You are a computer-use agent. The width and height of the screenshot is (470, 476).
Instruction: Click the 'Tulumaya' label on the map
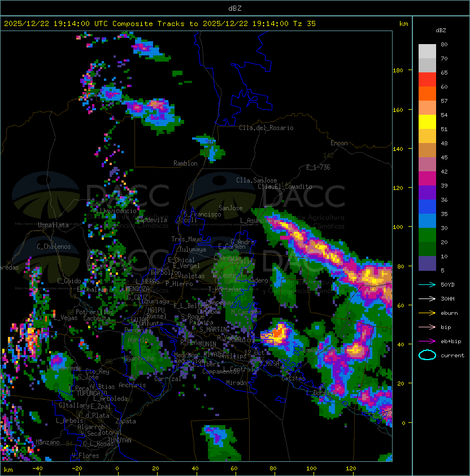193,249
